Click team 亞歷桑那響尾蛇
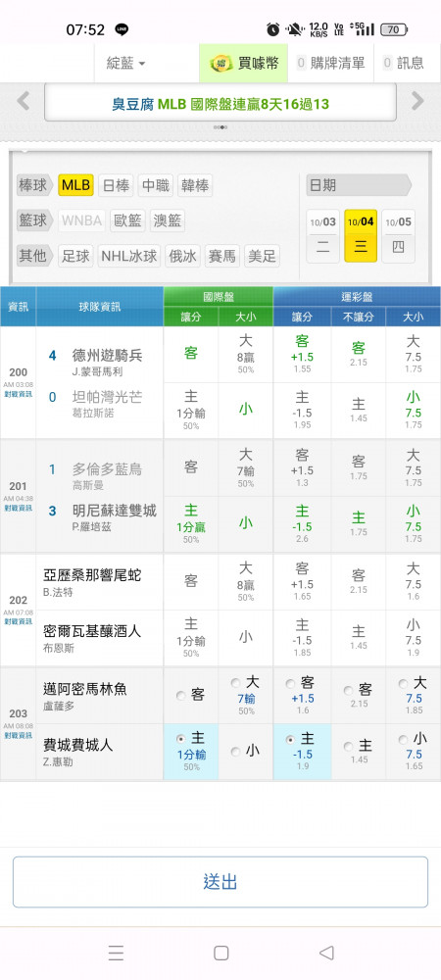 (x=92, y=575)
